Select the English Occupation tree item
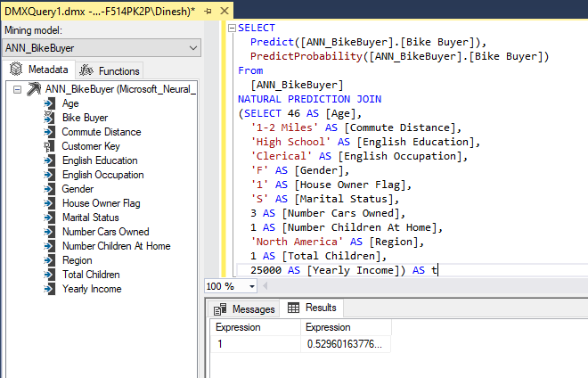This screenshot has height=378, width=588. [102, 175]
